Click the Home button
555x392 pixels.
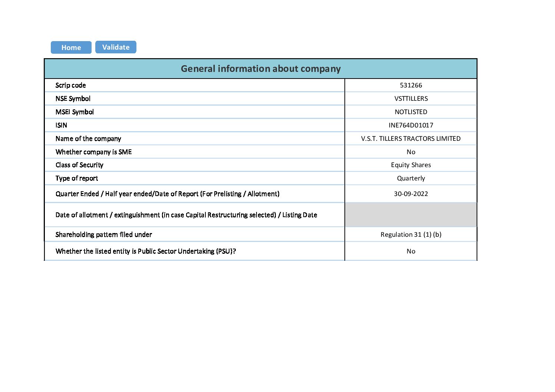click(x=71, y=47)
